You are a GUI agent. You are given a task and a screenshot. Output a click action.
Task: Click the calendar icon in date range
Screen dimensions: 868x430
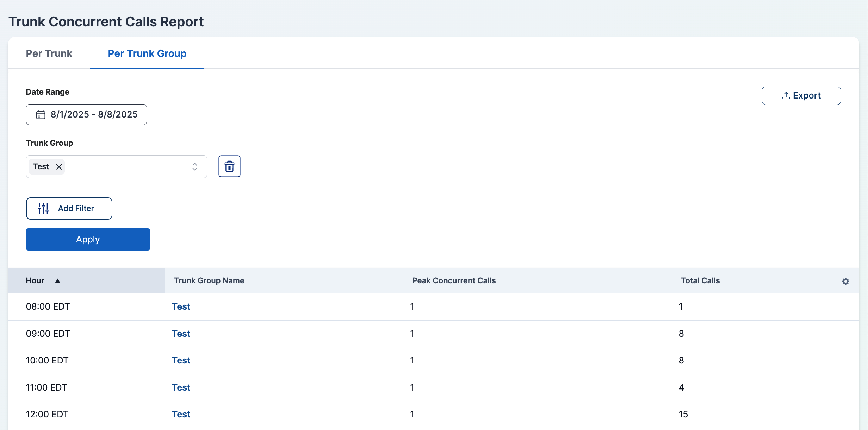tap(41, 115)
